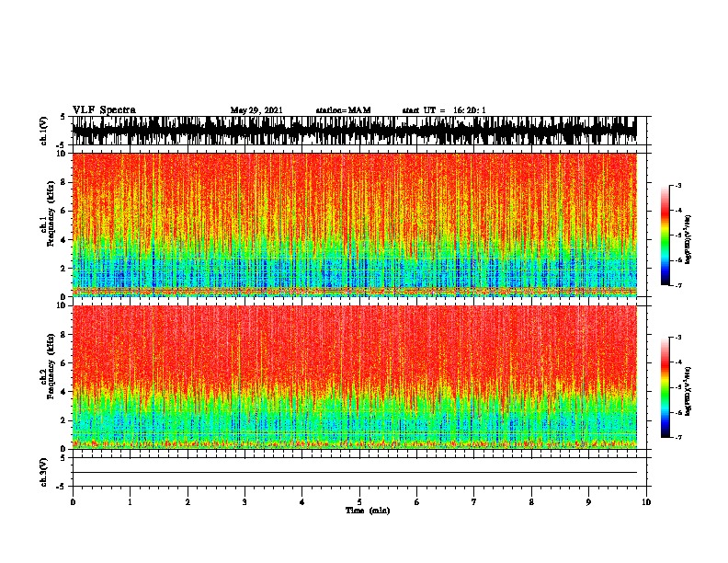The width and height of the screenshot is (728, 563).
Task: Click time axis tick label "3"
Action: point(245,502)
